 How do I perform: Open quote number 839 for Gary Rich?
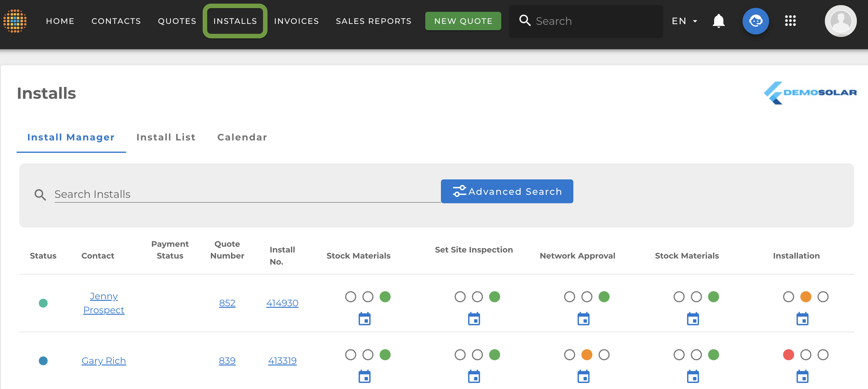pyautogui.click(x=227, y=361)
